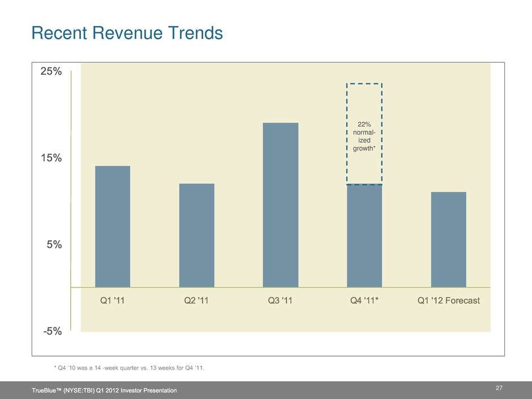The height and width of the screenshot is (399, 532).
Task: Select the Q1 '11 revenue bar
Action: 113,226
